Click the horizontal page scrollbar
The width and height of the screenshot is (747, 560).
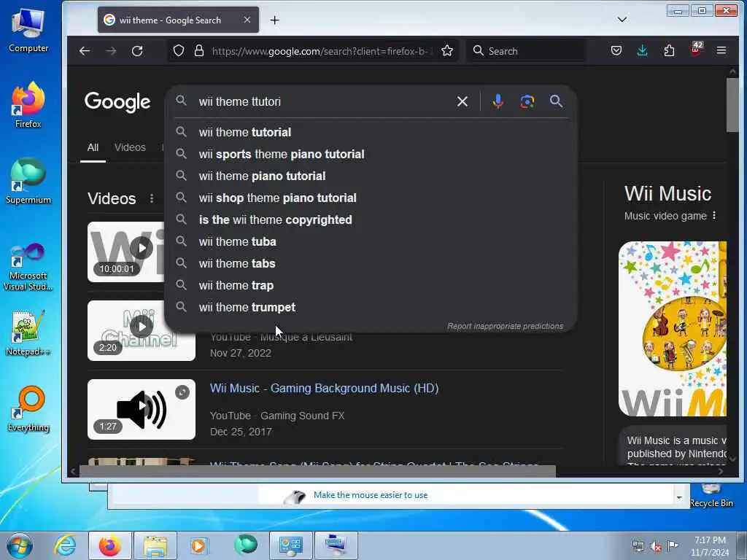(317, 471)
